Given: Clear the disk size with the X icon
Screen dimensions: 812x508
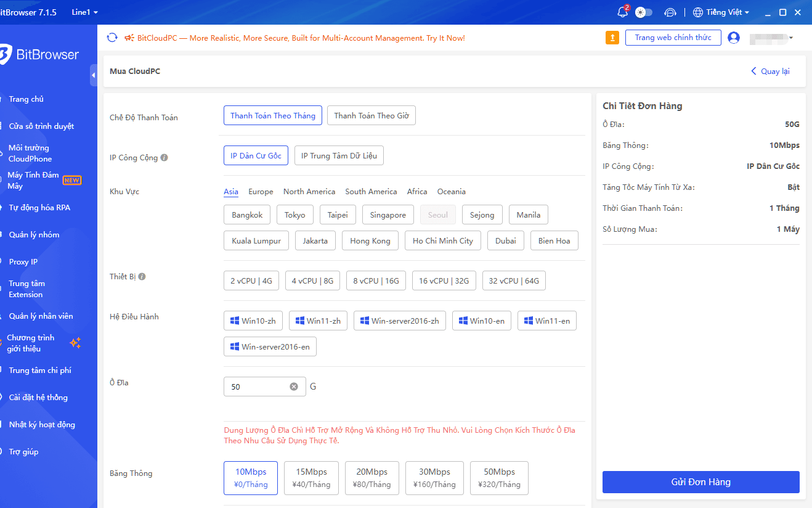Looking at the screenshot, I should pyautogui.click(x=294, y=387).
